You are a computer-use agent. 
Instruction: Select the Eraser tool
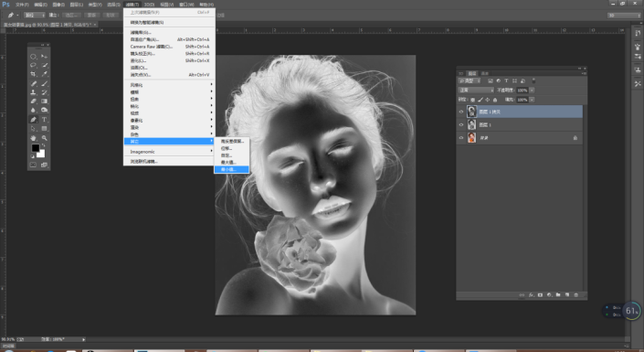pyautogui.click(x=33, y=101)
